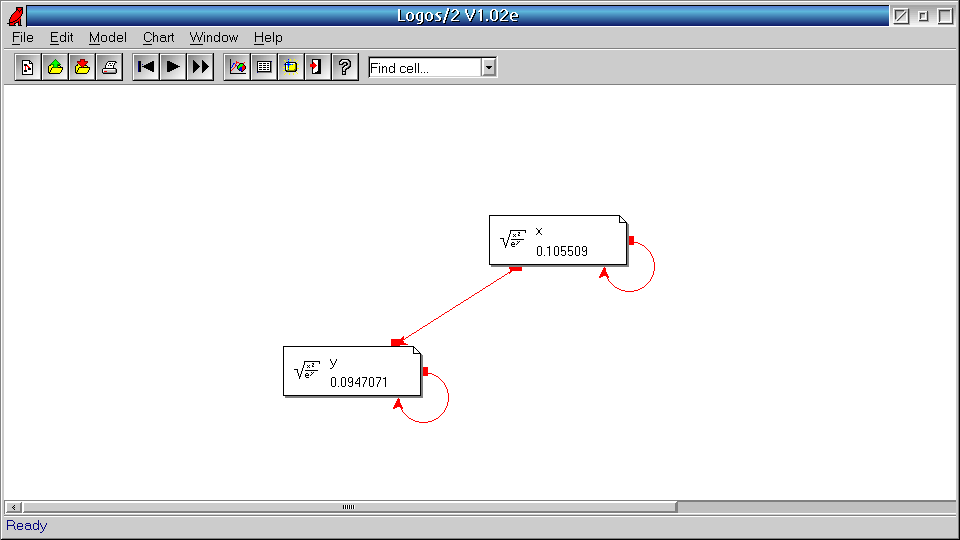Screen dimensions: 960x540
Task: Rewind the simulation to the start
Action: [x=146, y=67]
